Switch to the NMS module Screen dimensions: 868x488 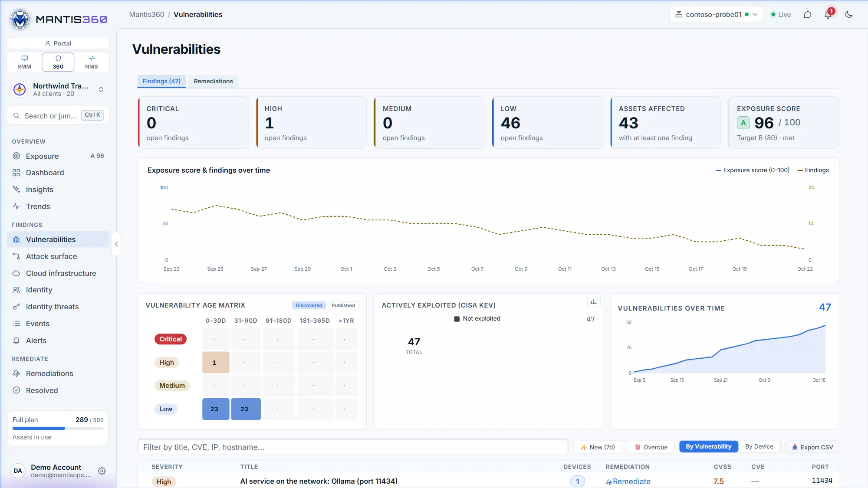[92, 62]
